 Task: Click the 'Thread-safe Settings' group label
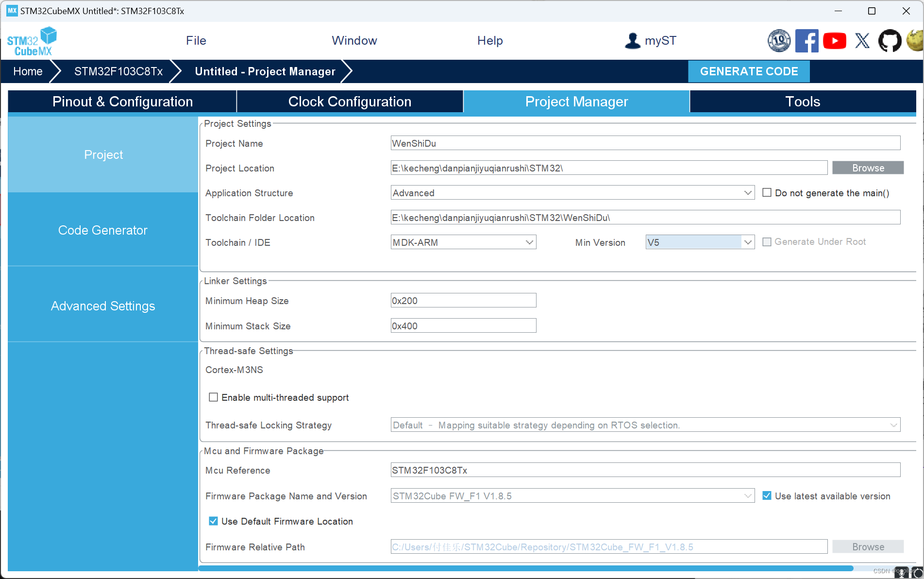click(x=248, y=351)
